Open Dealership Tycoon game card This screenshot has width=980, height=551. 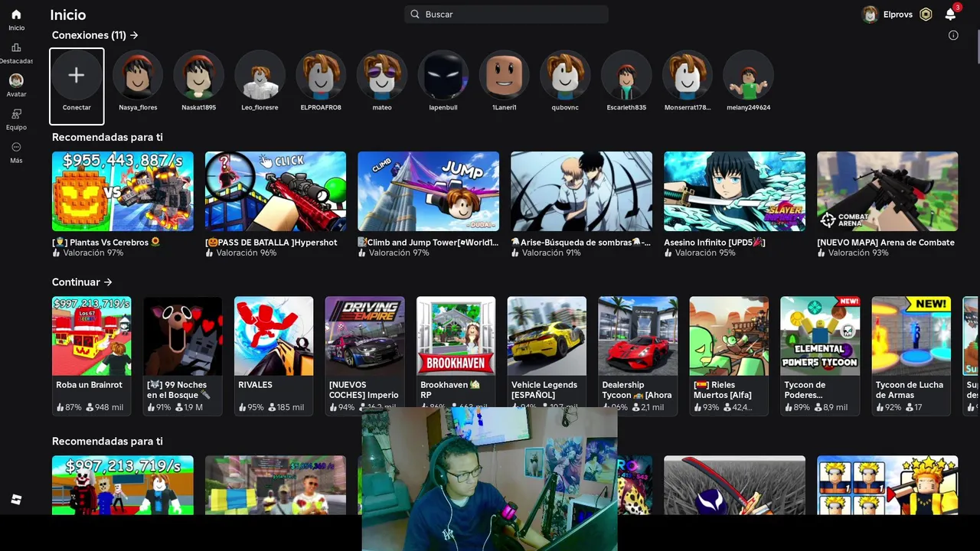638,356
